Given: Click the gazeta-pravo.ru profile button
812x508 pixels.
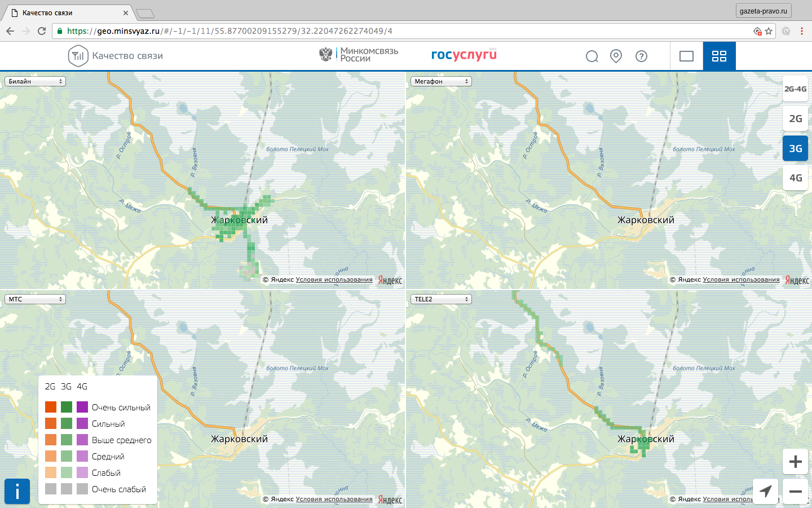Looking at the screenshot, I should (764, 11).
